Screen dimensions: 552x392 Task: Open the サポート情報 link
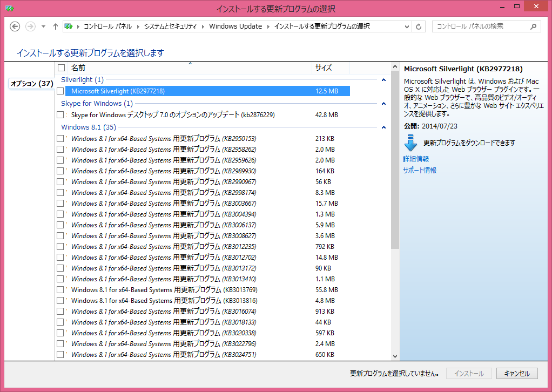420,170
